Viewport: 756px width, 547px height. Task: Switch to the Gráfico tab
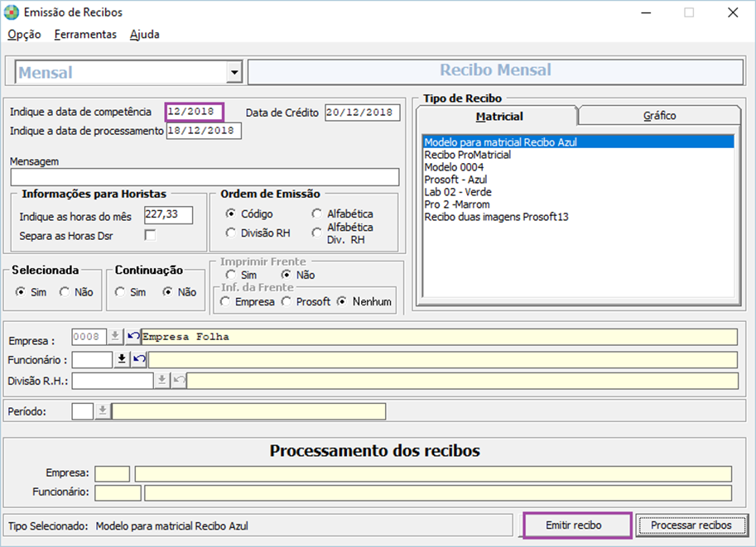(660, 116)
